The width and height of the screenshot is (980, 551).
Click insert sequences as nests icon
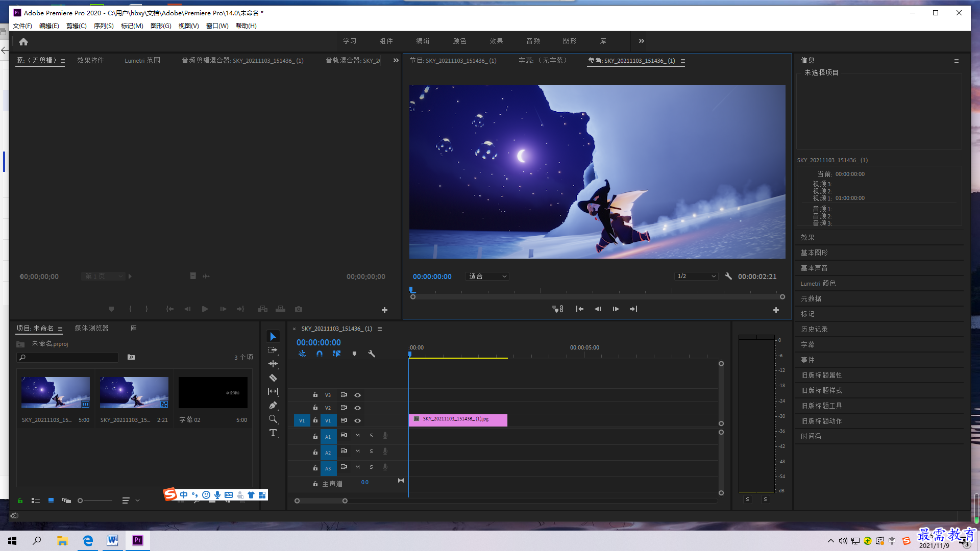pyautogui.click(x=302, y=354)
